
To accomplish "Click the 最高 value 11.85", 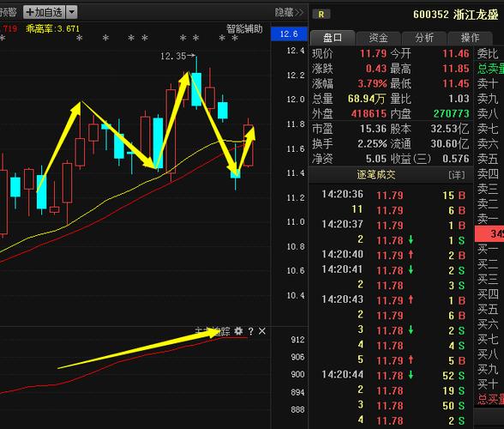I will [x=456, y=69].
